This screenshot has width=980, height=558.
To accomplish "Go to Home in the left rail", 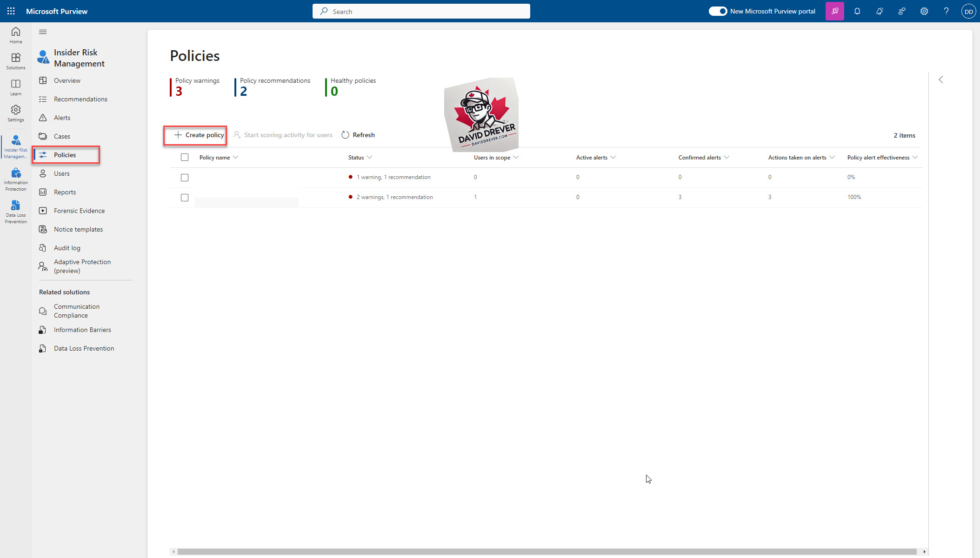I will pos(16,35).
